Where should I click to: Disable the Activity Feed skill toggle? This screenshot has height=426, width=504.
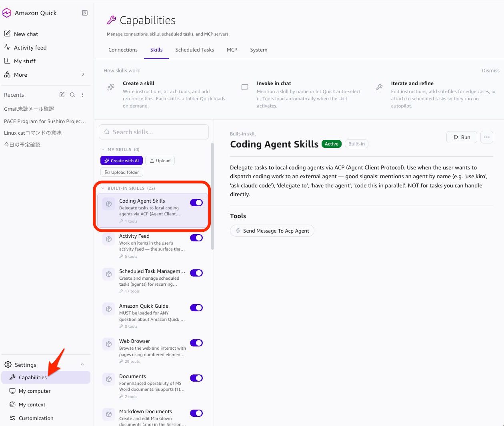pyautogui.click(x=196, y=238)
